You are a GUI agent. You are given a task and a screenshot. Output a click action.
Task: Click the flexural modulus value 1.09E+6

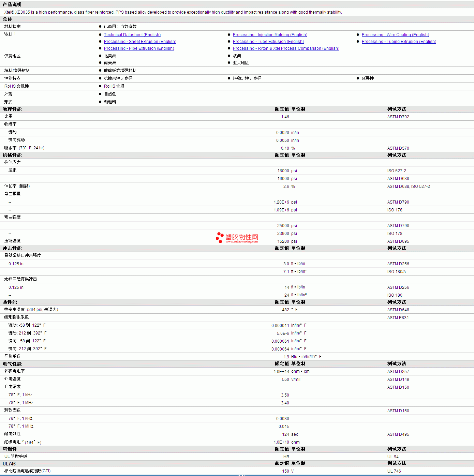pyautogui.click(x=281, y=210)
